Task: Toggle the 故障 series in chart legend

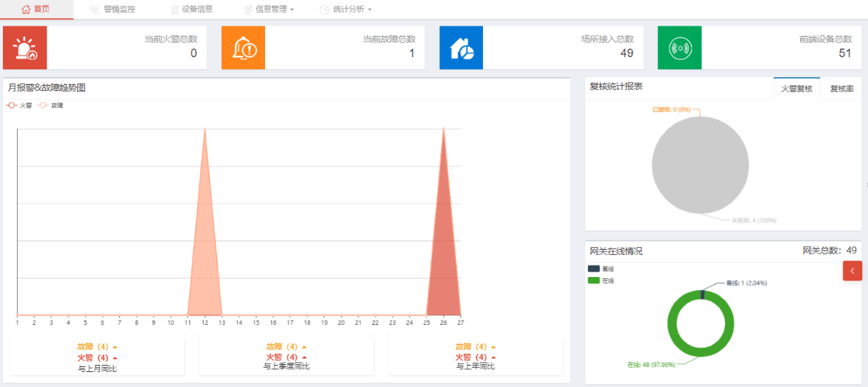Action: (x=50, y=105)
